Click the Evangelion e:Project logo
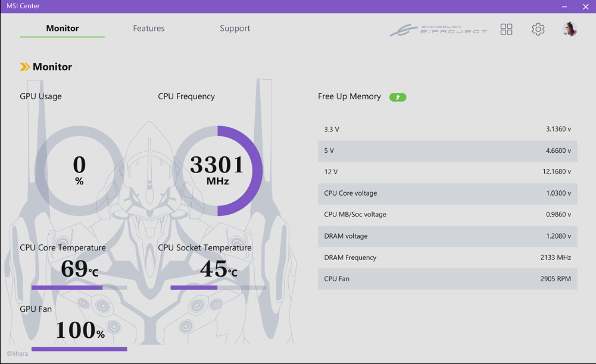This screenshot has width=596, height=364. pyautogui.click(x=439, y=30)
